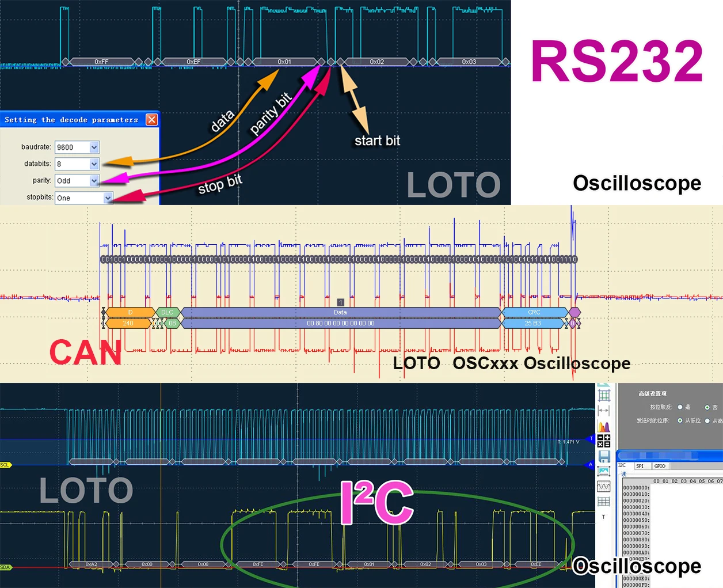723x588 pixels.
Task: Select hex row 00000030:
Action: coord(636,507)
